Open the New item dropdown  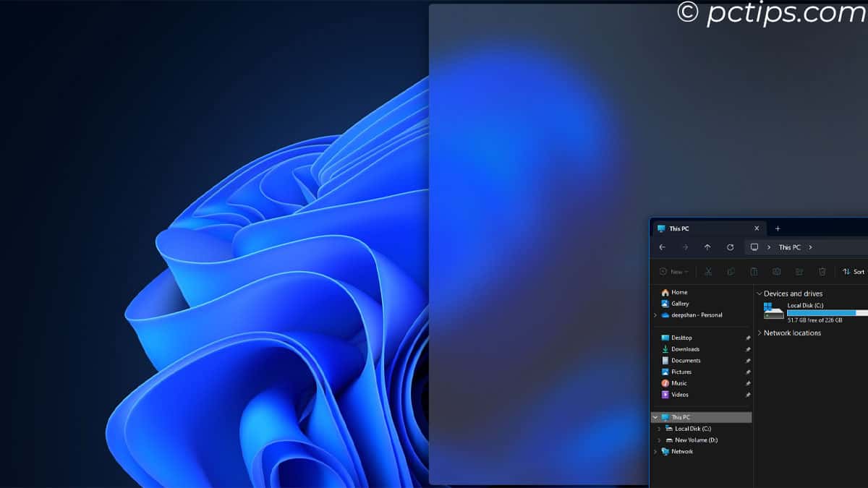pyautogui.click(x=674, y=272)
